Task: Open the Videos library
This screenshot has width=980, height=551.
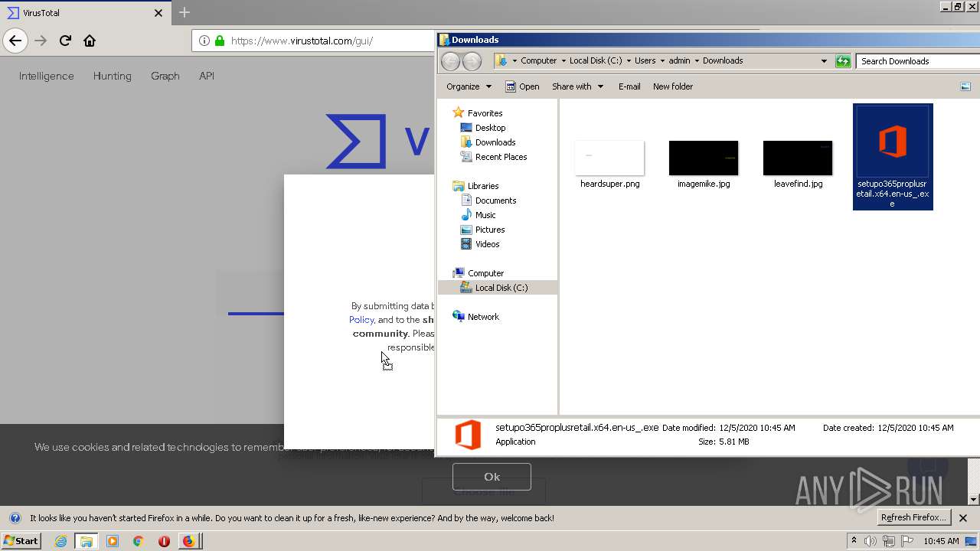Action: pos(480,244)
